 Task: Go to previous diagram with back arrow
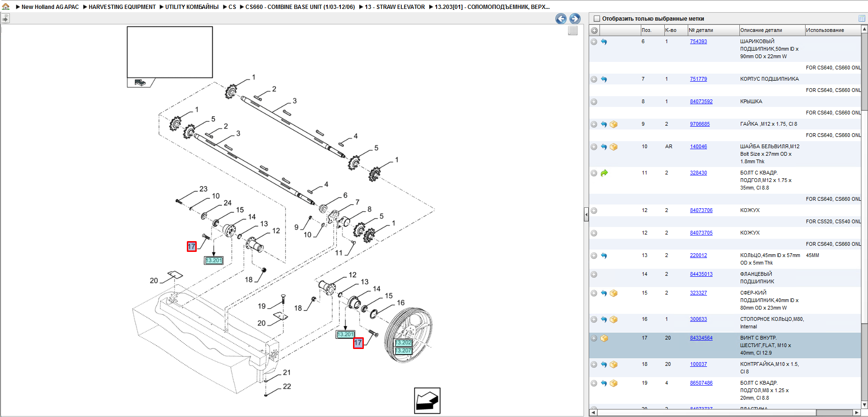click(x=561, y=19)
